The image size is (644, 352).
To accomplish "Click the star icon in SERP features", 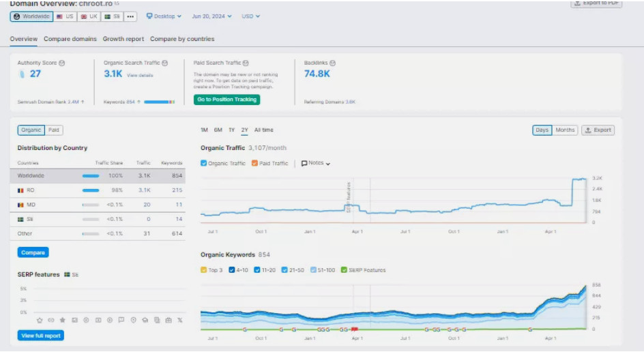I will (63, 320).
